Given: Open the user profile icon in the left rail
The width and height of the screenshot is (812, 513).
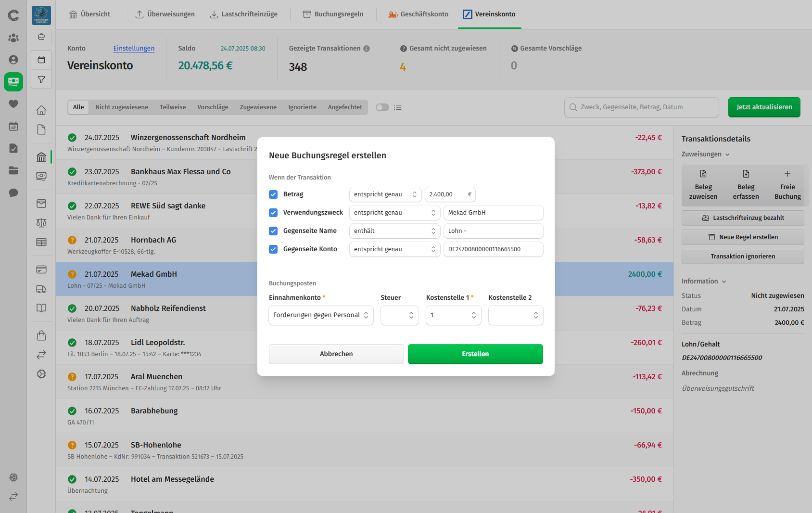Looking at the screenshot, I should tap(13, 60).
